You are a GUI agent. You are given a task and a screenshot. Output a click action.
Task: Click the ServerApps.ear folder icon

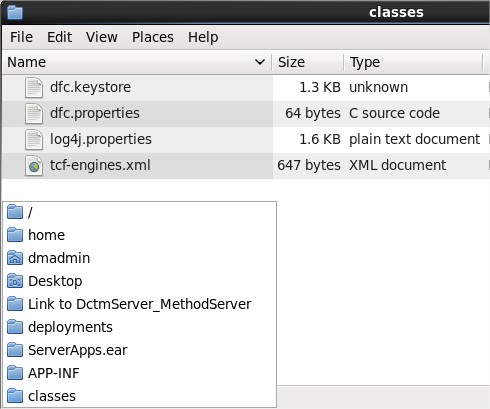pyautogui.click(x=15, y=350)
